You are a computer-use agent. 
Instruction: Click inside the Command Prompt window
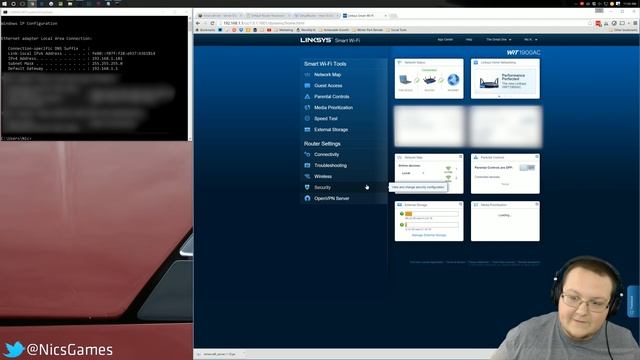coord(94,78)
